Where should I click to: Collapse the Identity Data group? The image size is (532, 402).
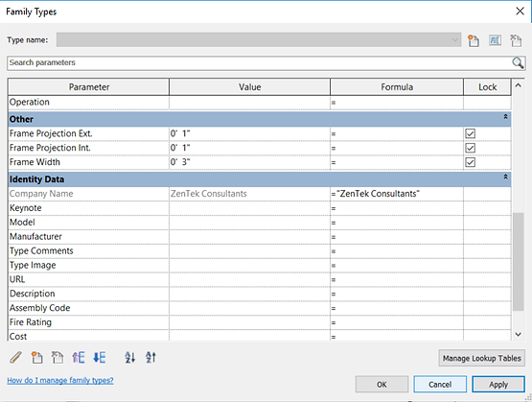click(505, 177)
